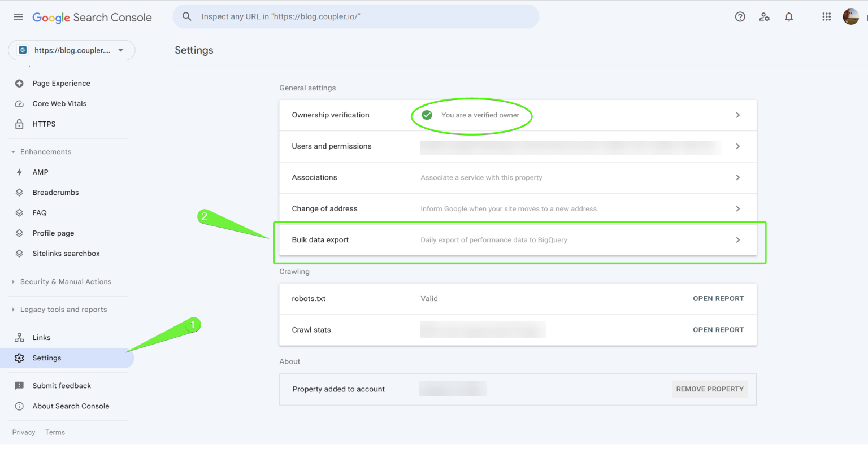The height and width of the screenshot is (475, 868).
Task: Expand Security & Manual Actions
Action: point(12,281)
